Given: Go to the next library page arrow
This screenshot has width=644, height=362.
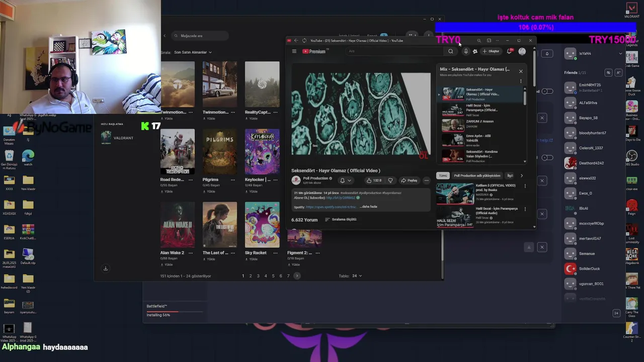Looking at the screenshot, I should click(x=297, y=276).
